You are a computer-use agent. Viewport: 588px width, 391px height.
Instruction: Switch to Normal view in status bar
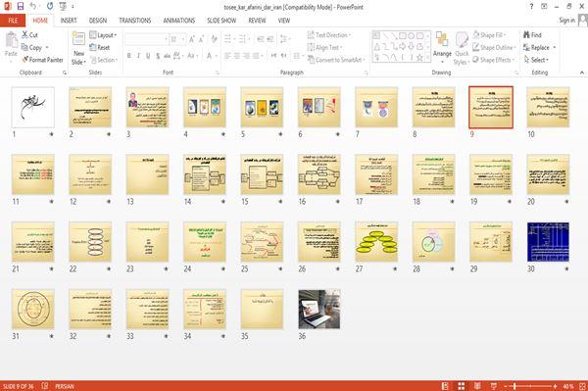coord(445,386)
